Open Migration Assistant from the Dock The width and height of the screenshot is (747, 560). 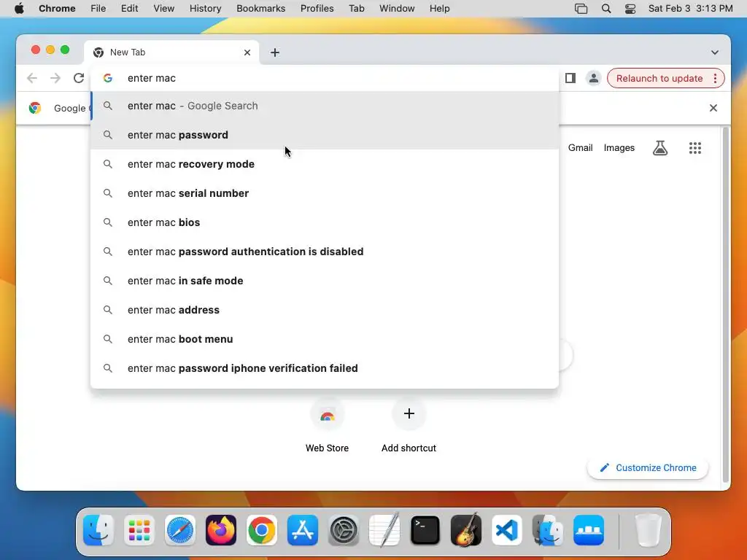pyautogui.click(x=548, y=530)
